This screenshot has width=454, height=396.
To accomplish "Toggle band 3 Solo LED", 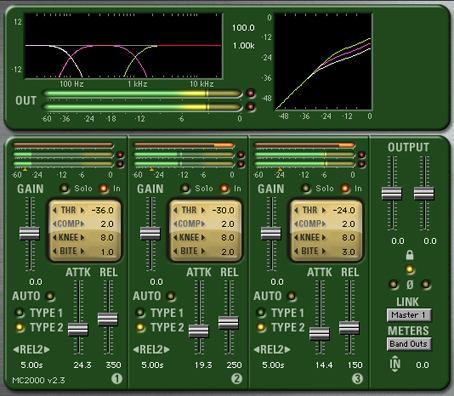I will tap(306, 189).
